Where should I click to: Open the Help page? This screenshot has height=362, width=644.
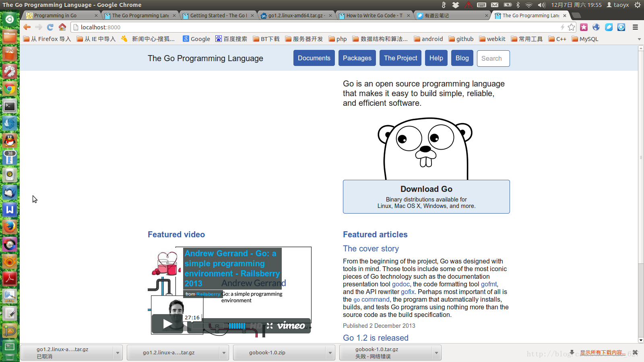click(x=436, y=58)
